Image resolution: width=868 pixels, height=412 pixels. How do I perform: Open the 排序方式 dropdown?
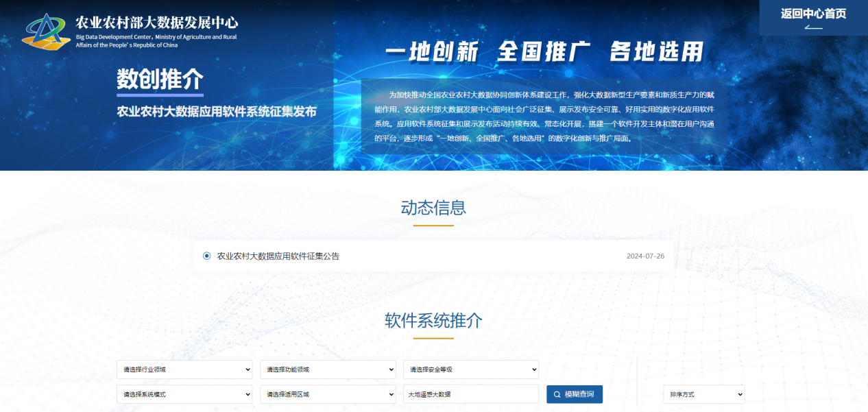(x=703, y=394)
